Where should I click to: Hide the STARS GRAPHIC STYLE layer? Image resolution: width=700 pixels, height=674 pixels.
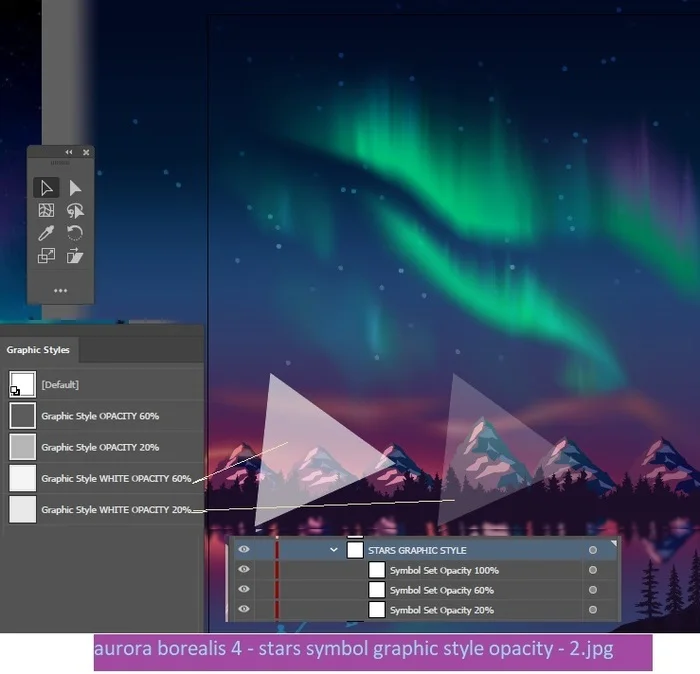tap(244, 549)
